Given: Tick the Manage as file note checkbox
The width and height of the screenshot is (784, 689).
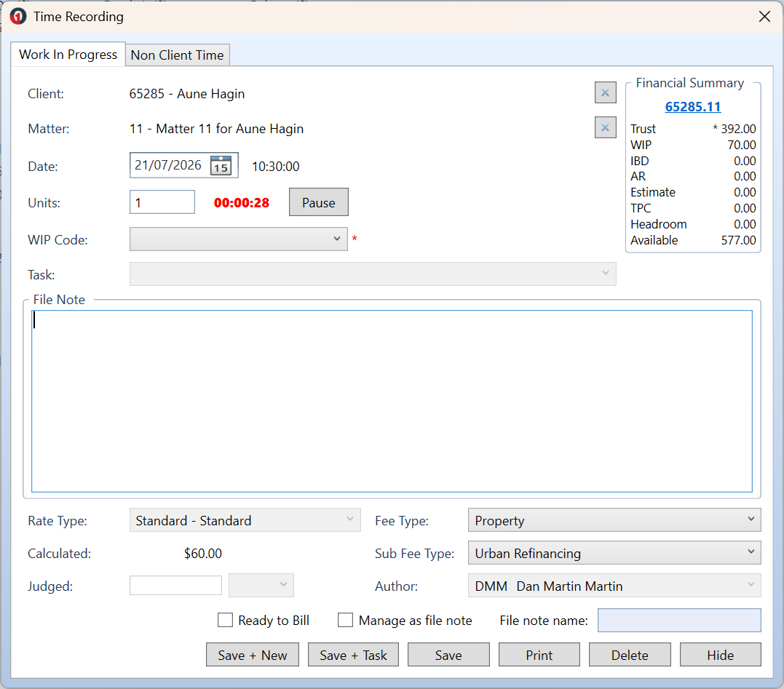Looking at the screenshot, I should (345, 620).
